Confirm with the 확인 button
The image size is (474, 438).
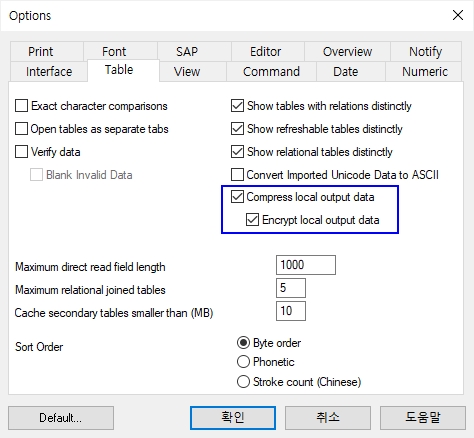233,418
